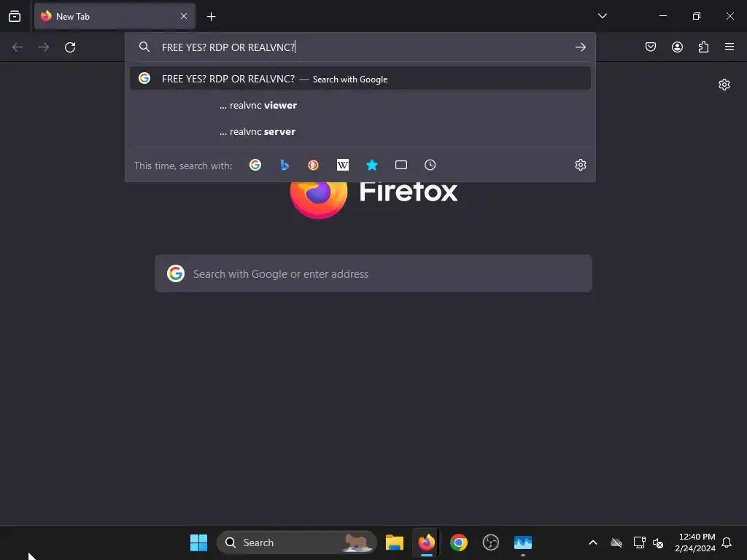Image resolution: width=747 pixels, height=560 pixels.
Task: Search open tabs icon
Action: click(401, 165)
